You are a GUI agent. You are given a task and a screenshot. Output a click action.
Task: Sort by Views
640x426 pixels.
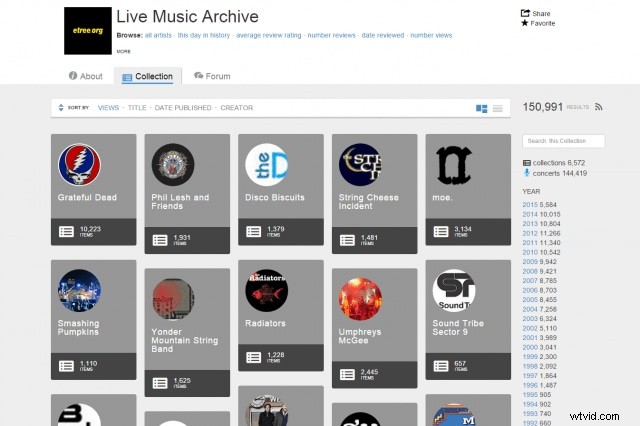[x=109, y=108]
